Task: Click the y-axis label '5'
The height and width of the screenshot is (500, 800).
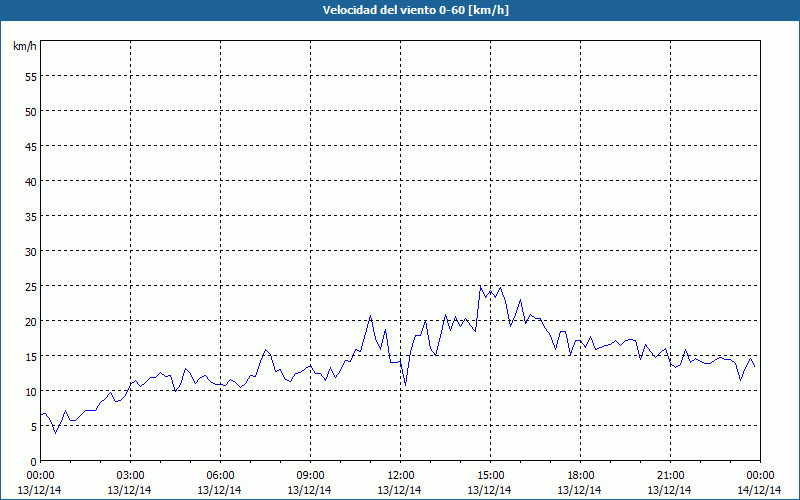Action: [x=34, y=427]
